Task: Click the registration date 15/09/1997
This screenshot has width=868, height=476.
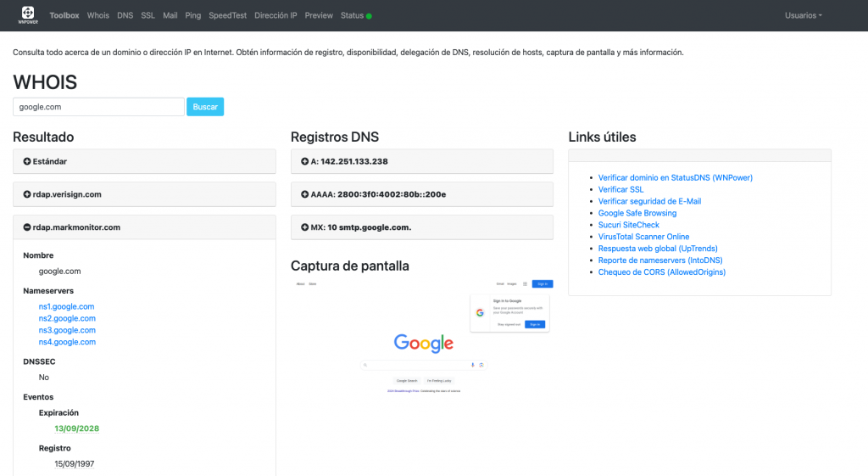Action: [75, 464]
